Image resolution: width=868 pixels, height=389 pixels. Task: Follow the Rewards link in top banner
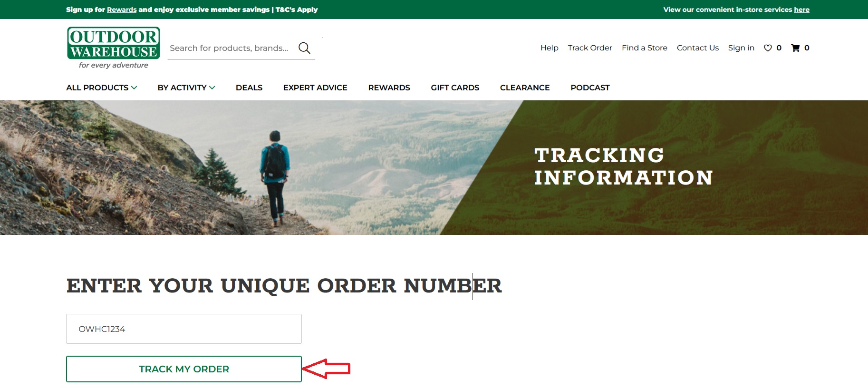[x=122, y=10]
